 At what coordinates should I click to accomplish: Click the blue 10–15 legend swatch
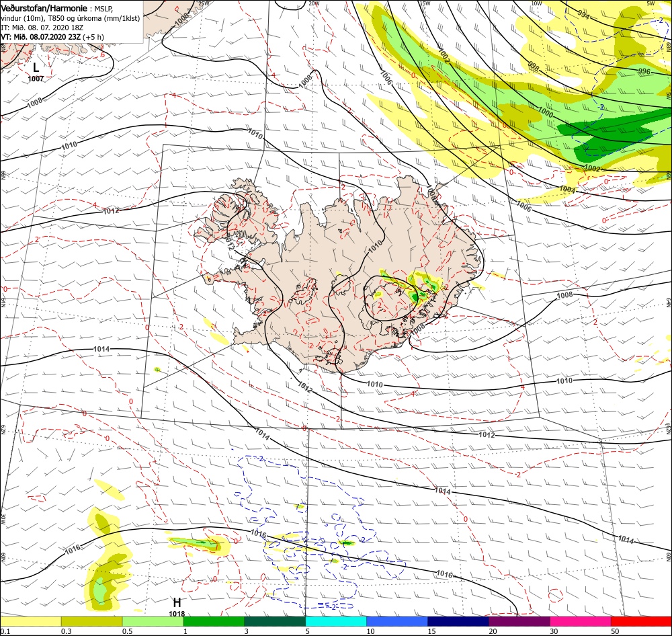click(397, 621)
